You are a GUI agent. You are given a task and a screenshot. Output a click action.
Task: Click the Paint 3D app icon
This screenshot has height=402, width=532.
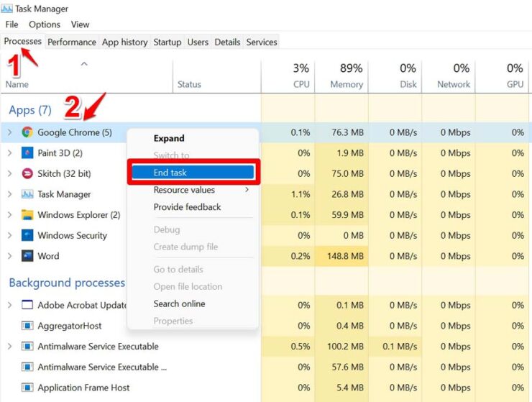click(27, 152)
